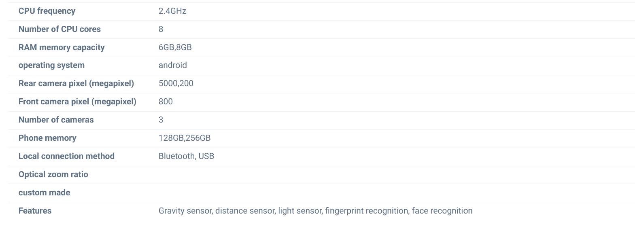
Task: Select the Bluetooth, USB value
Action: 186,156
